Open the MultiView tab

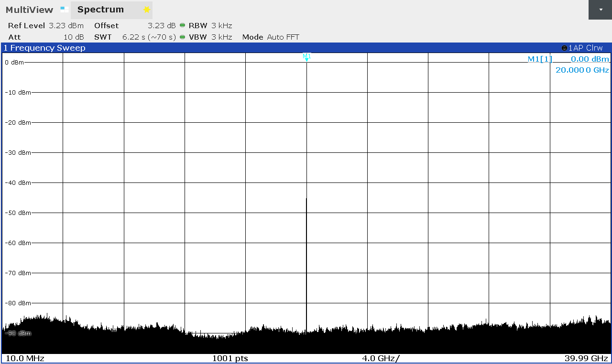(30, 10)
